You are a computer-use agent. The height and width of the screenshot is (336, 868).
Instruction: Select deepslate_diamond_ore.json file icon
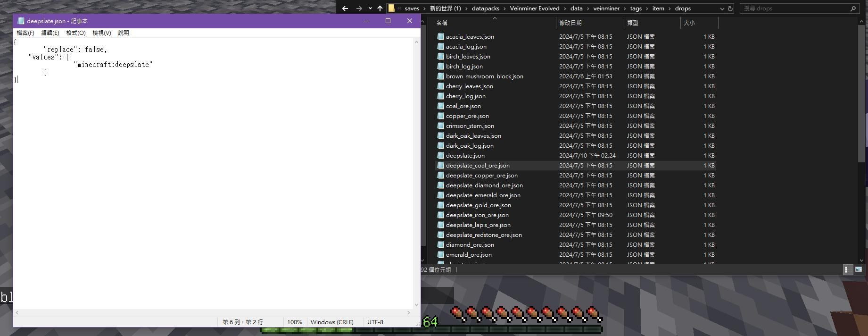tap(440, 185)
